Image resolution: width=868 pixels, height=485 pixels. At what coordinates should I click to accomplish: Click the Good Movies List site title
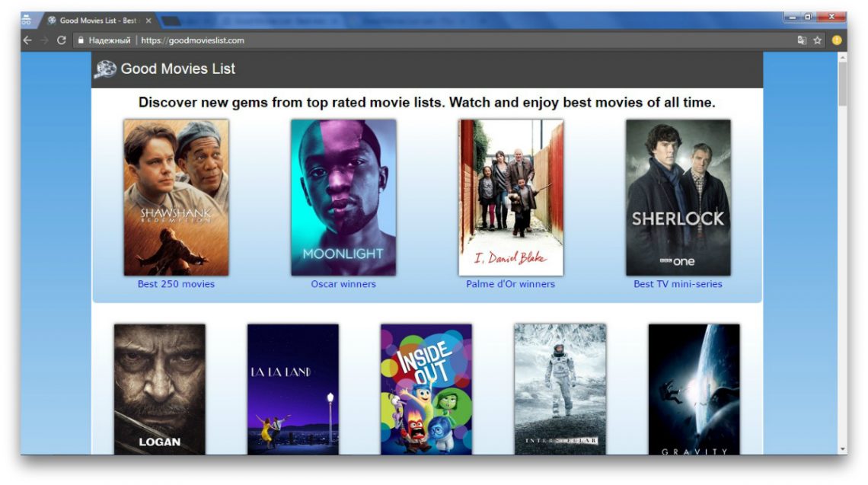click(177, 69)
